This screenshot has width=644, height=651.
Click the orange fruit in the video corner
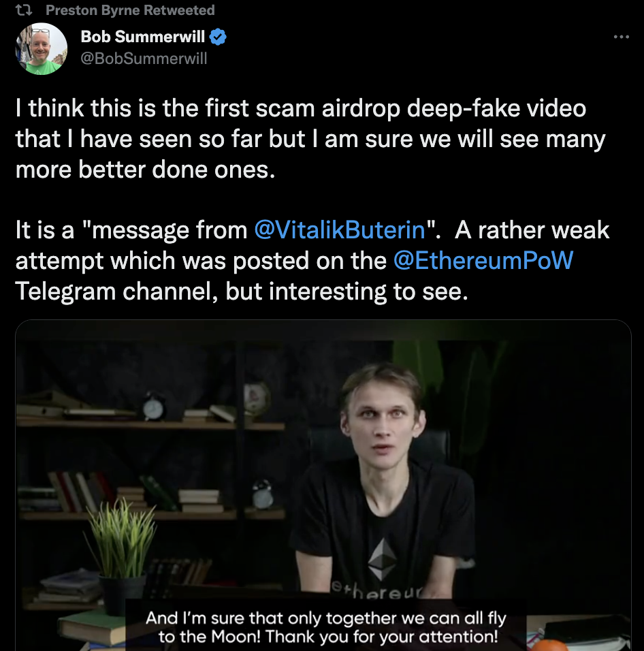pos(549,644)
